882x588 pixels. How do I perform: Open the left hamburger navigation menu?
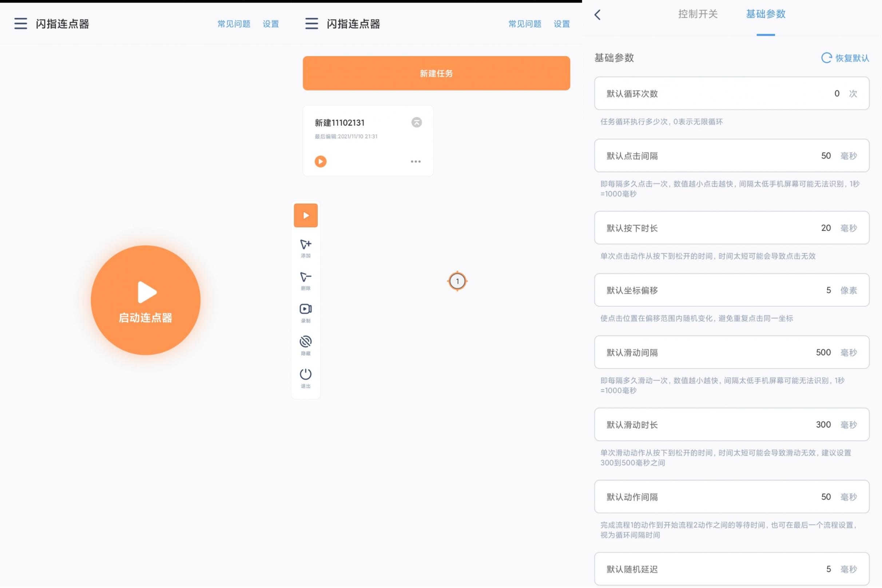click(21, 23)
